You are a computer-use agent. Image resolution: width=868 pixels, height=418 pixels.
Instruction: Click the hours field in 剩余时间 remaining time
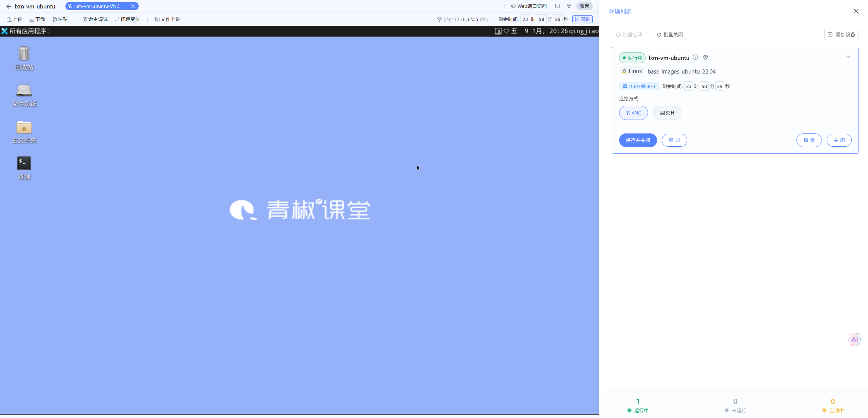pyautogui.click(x=689, y=86)
